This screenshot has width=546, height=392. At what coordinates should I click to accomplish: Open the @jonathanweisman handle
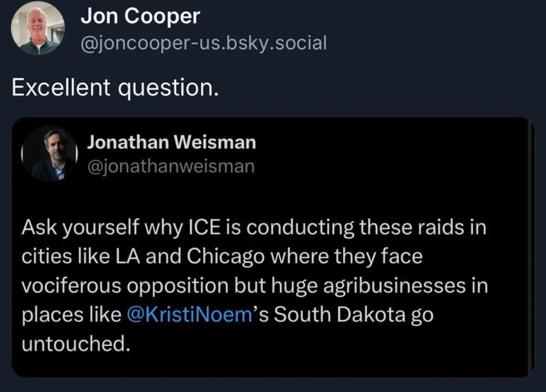(x=171, y=166)
